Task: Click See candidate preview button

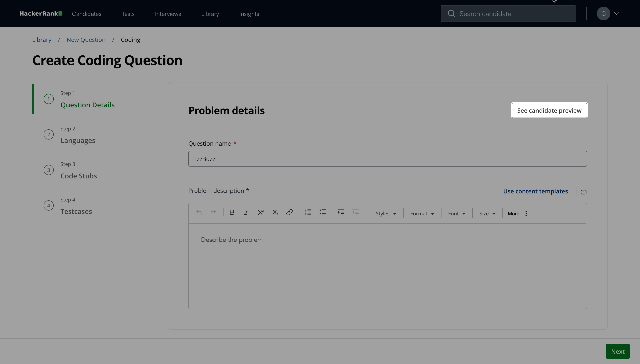Action: click(549, 111)
